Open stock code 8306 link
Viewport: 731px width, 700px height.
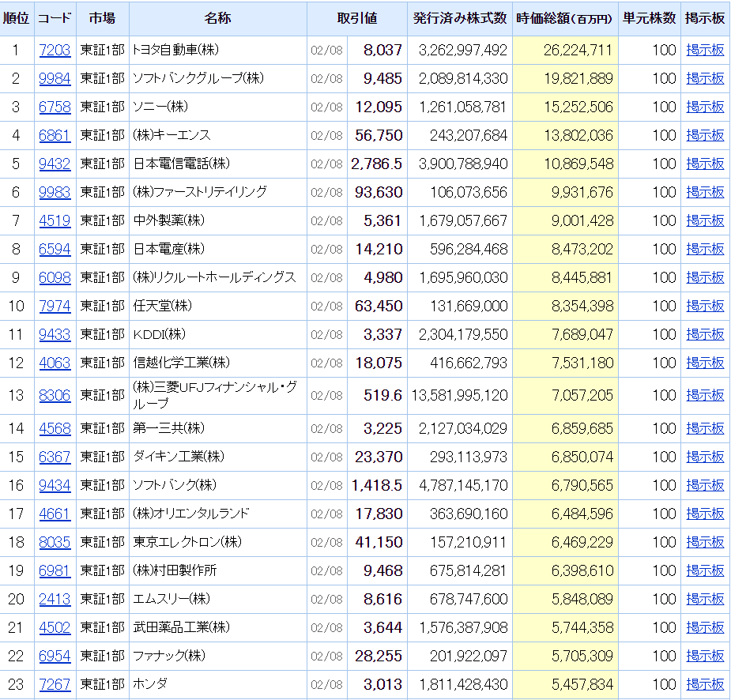(x=55, y=395)
